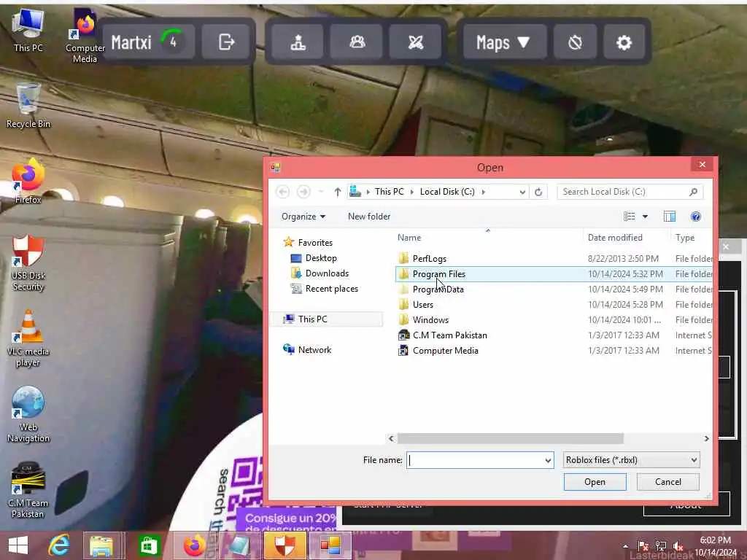Open the Windows Start button
Image resolution: width=747 pixels, height=560 pixels.
(x=18, y=545)
